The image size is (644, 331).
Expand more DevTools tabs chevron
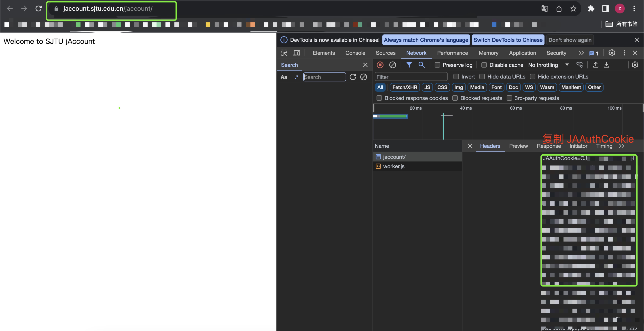581,53
